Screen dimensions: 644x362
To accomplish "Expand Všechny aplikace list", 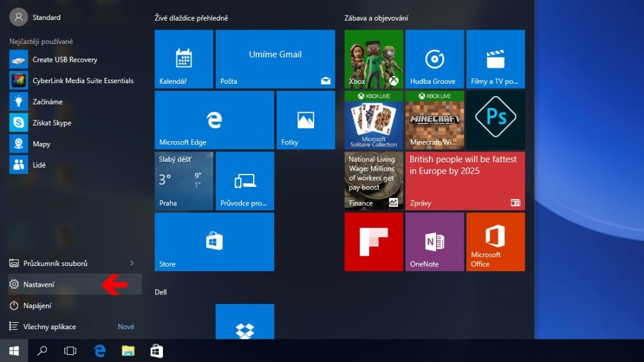I will pos(50,327).
